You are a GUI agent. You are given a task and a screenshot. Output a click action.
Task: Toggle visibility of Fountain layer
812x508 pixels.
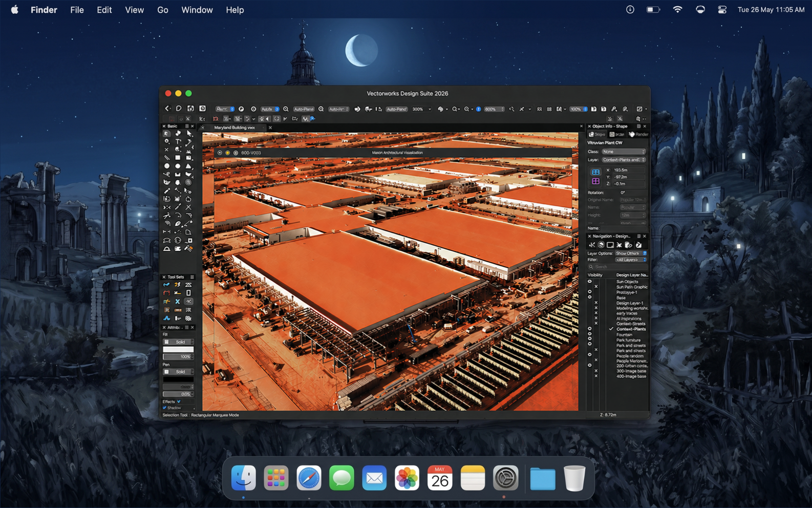(x=589, y=334)
